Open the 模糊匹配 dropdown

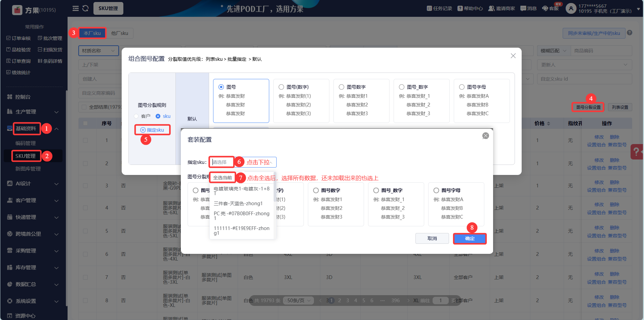coord(554,51)
